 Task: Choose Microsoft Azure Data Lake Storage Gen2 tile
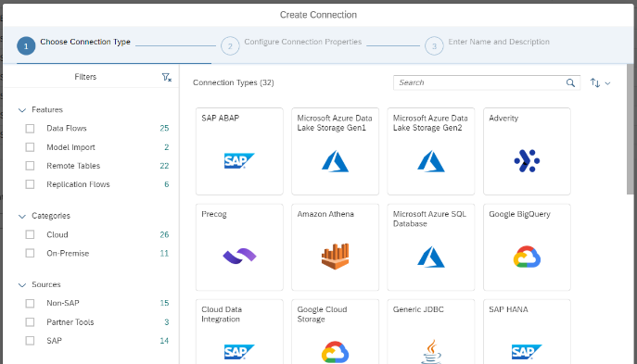(431, 151)
